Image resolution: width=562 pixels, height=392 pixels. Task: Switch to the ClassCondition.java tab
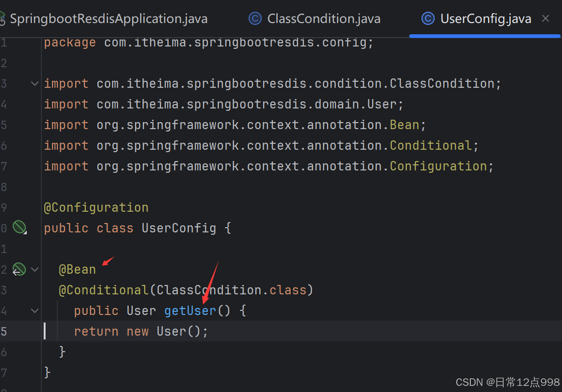coord(323,18)
